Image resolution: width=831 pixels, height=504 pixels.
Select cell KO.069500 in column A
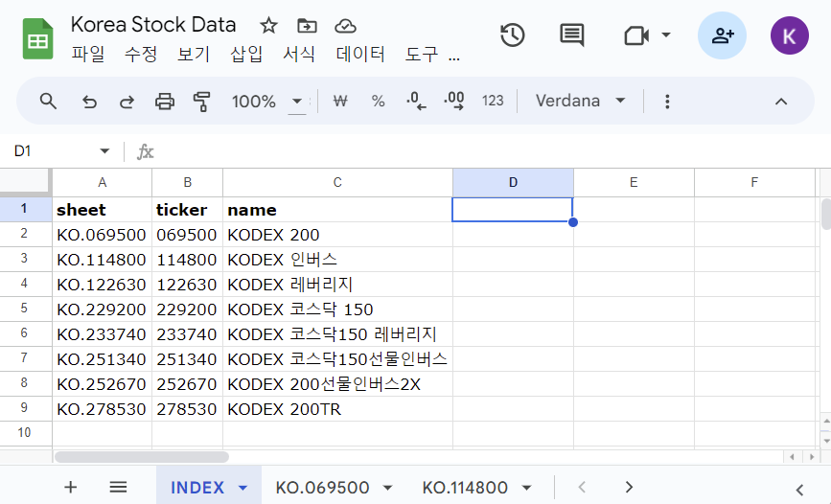click(x=102, y=235)
